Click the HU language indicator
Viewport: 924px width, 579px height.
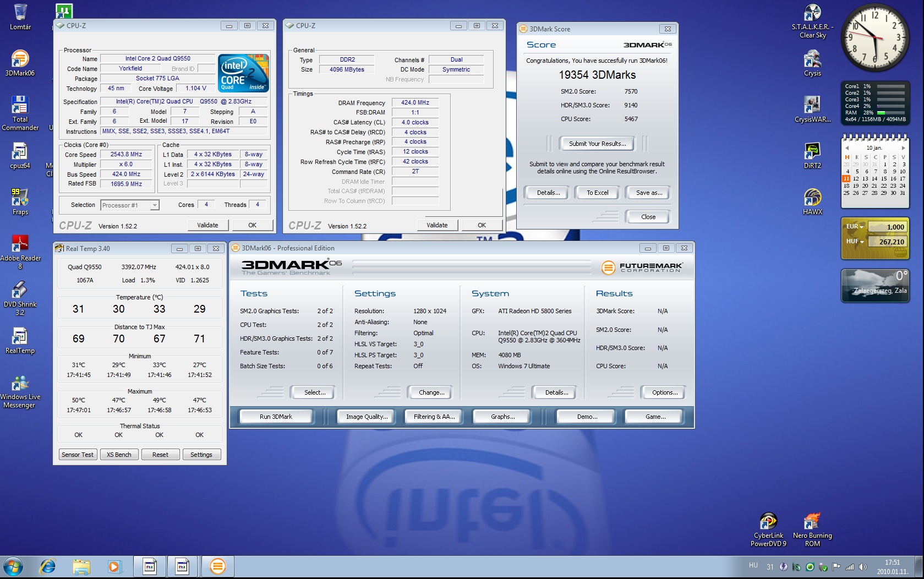(753, 565)
